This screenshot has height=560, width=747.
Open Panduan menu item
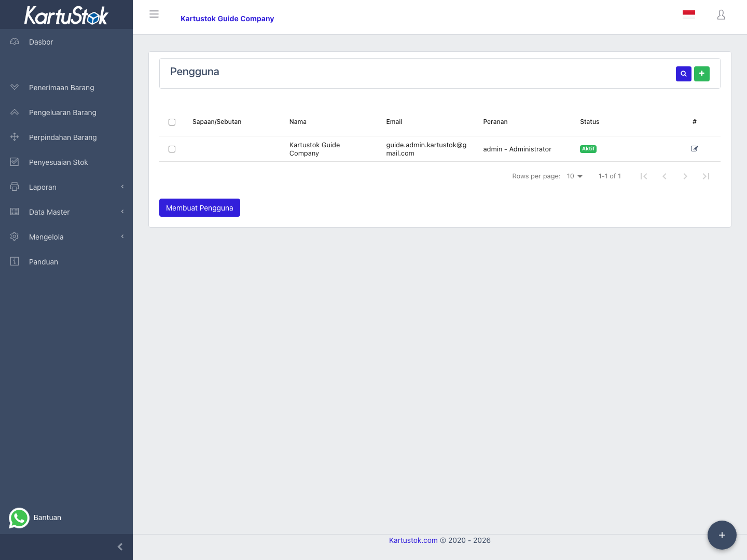[66, 262]
